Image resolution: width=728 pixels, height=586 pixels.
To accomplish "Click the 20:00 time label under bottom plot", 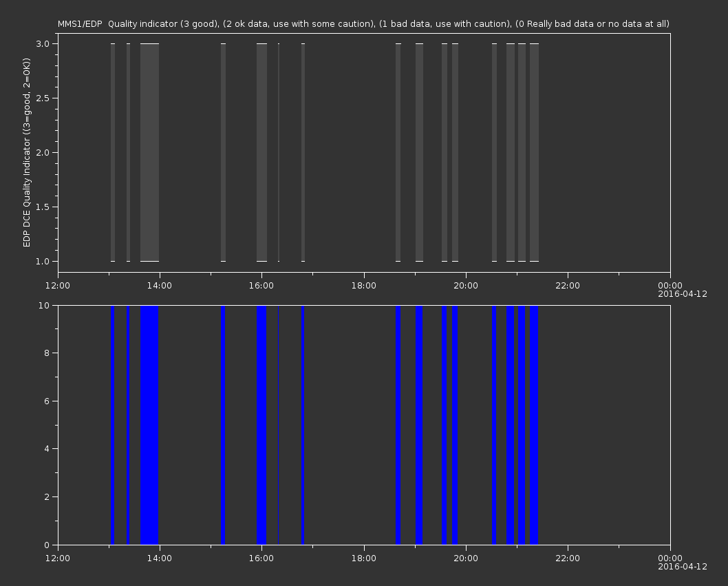I will (x=466, y=558).
